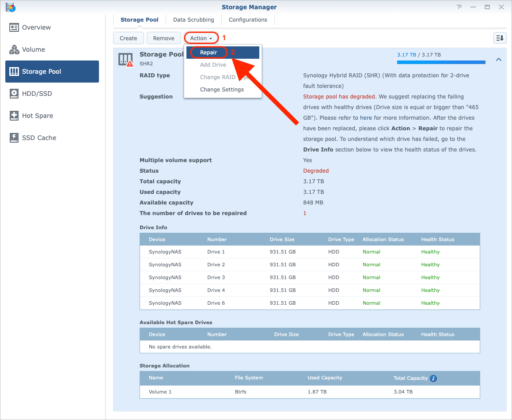Click the SSD Cache lightning icon
512x420 pixels.
click(x=14, y=138)
